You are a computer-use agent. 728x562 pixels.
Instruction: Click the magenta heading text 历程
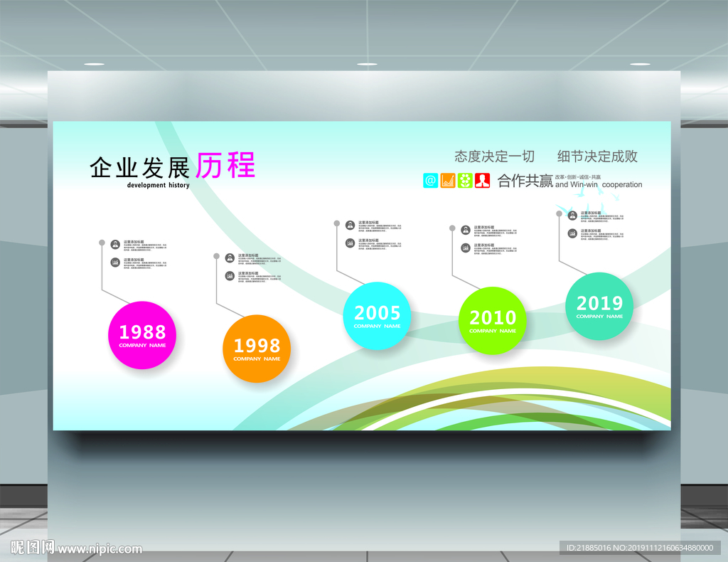point(225,165)
